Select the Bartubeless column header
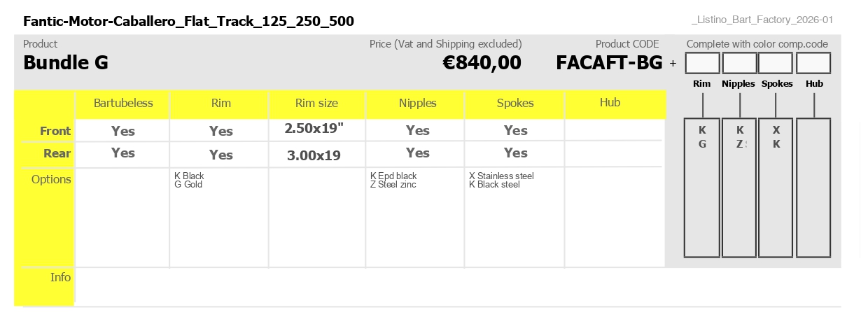Screen dimensions: 868x331 (123, 104)
